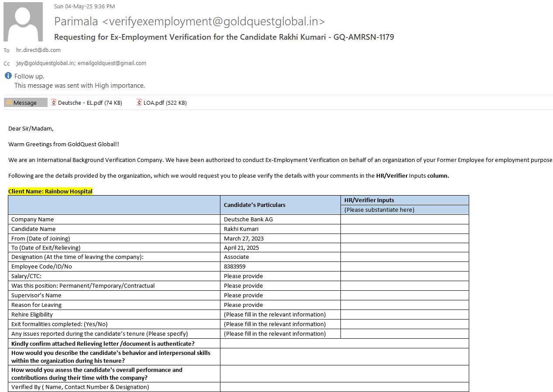Click Cc address jay@goldquestglobal.in
The width and height of the screenshot is (553, 392).
[x=45, y=63]
